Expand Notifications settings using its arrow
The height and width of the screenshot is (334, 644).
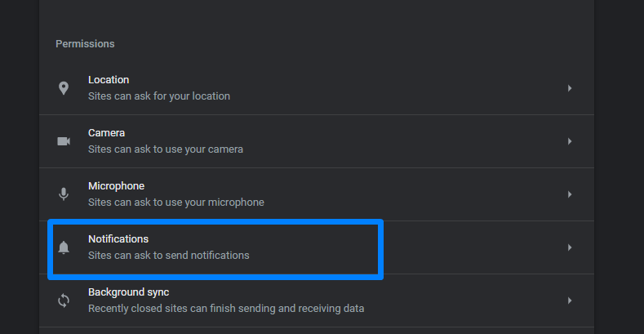[570, 247]
